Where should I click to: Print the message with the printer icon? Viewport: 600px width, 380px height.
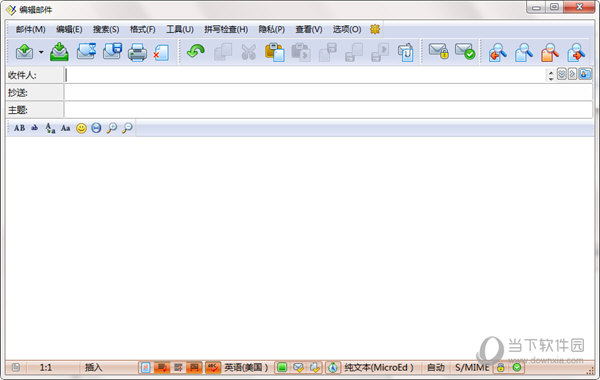pyautogui.click(x=137, y=52)
